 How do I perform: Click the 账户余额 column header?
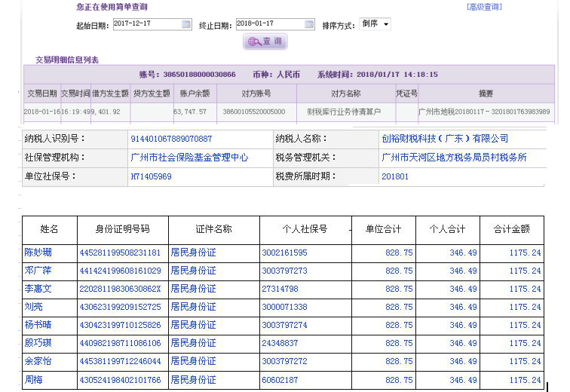pyautogui.click(x=195, y=93)
